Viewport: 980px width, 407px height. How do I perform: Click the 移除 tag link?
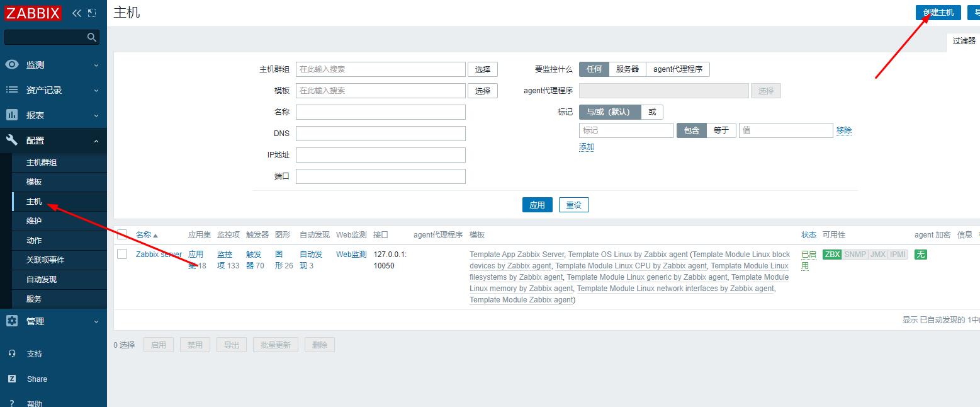(844, 130)
